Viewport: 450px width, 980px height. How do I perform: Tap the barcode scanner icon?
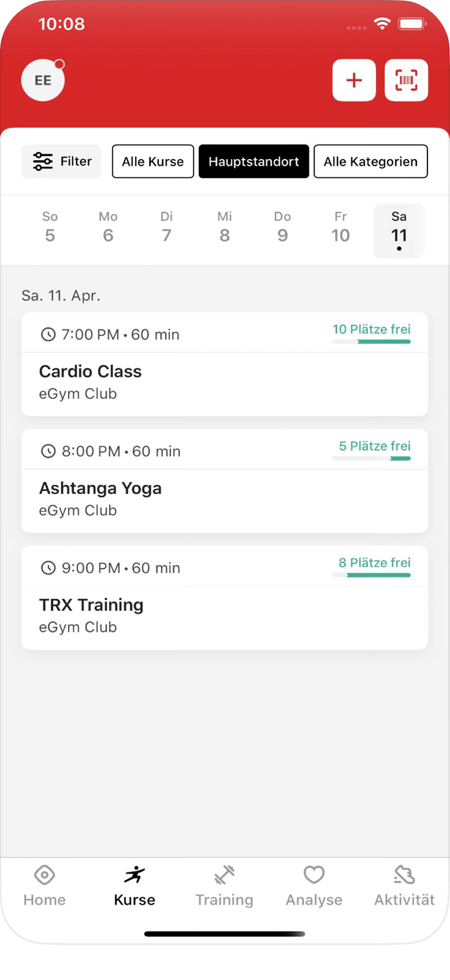pos(406,81)
